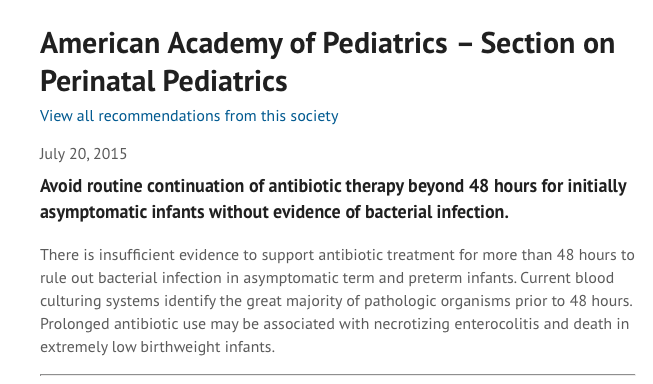Screen dimensions: 653x384
Task: Select the July 20, 2015 date text
Action: 83,154
